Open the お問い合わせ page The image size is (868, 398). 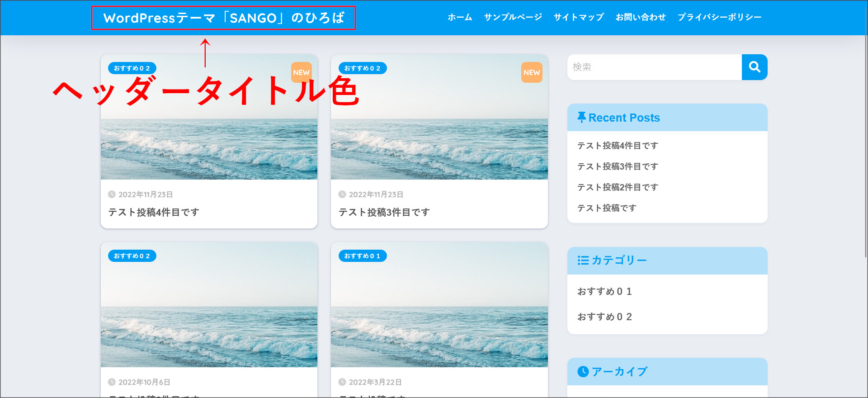coord(641,17)
